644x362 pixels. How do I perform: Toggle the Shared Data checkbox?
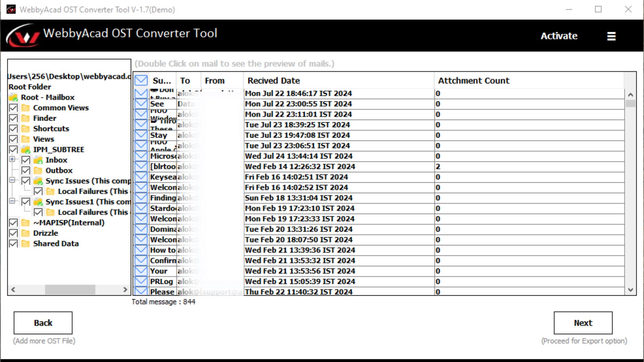pos(13,243)
